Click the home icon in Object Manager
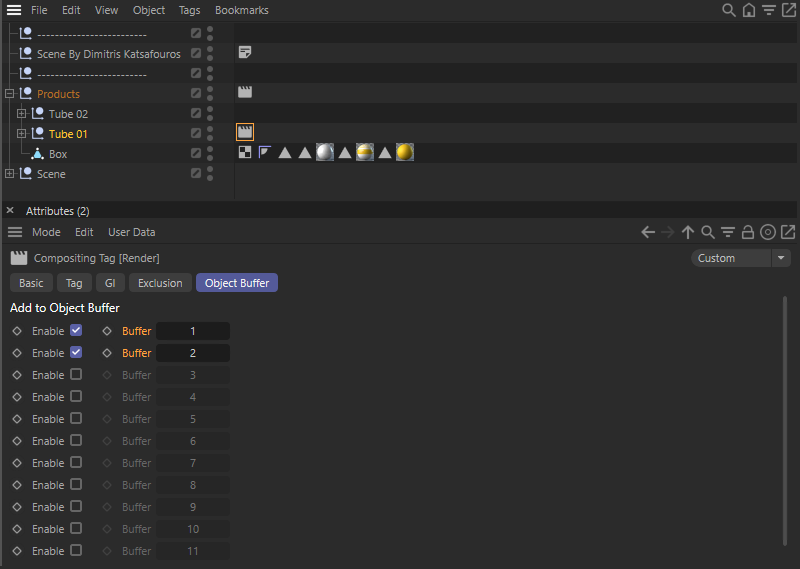This screenshot has width=800, height=569. (x=748, y=10)
